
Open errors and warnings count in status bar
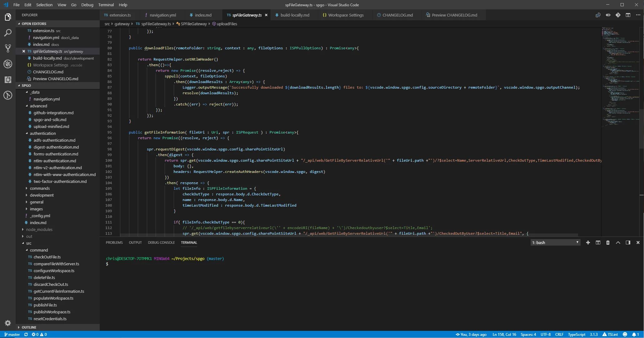click(x=39, y=335)
